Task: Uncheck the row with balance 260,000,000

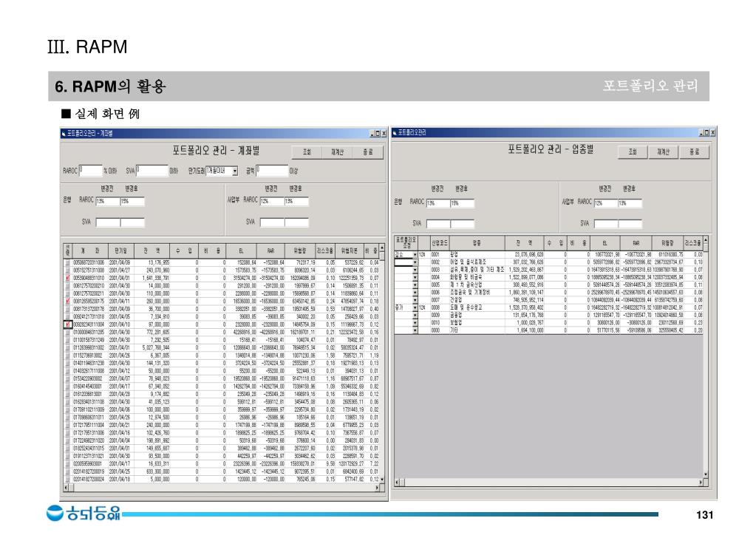Action: click(x=68, y=301)
